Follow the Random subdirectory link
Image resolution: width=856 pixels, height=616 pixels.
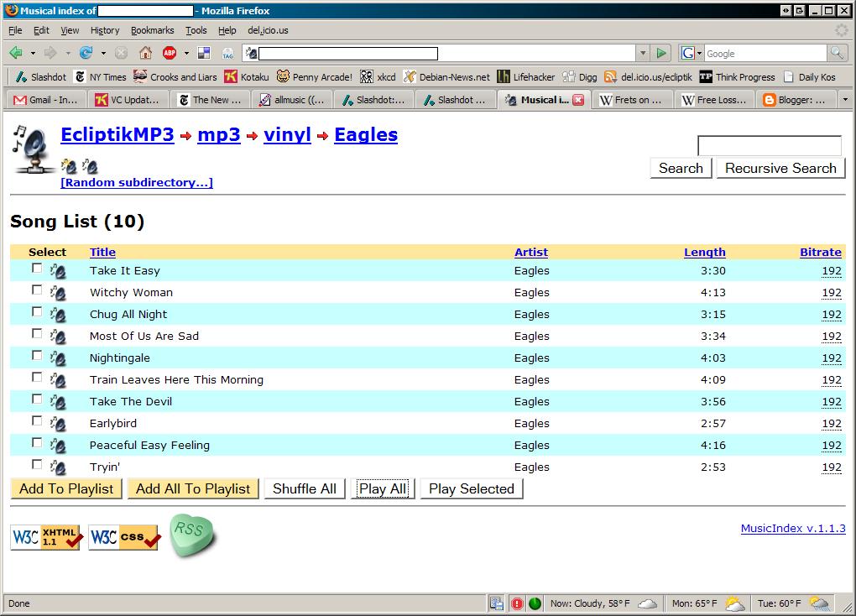click(x=137, y=183)
